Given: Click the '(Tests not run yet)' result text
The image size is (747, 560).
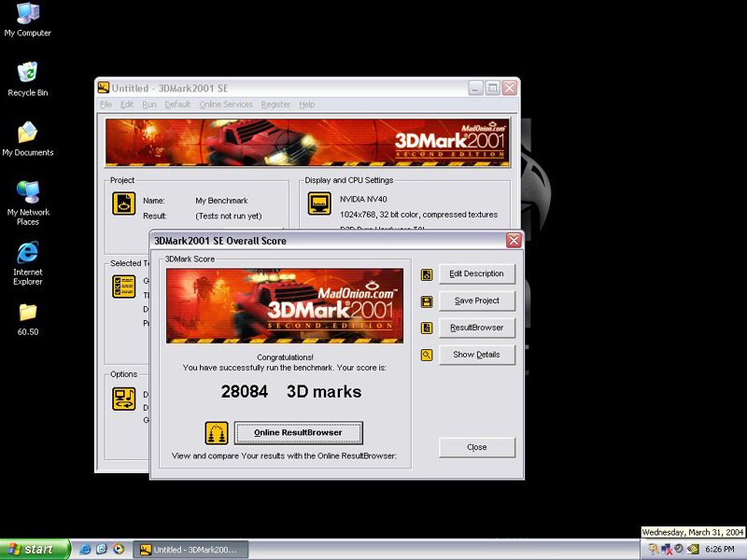Looking at the screenshot, I should coord(229,216).
